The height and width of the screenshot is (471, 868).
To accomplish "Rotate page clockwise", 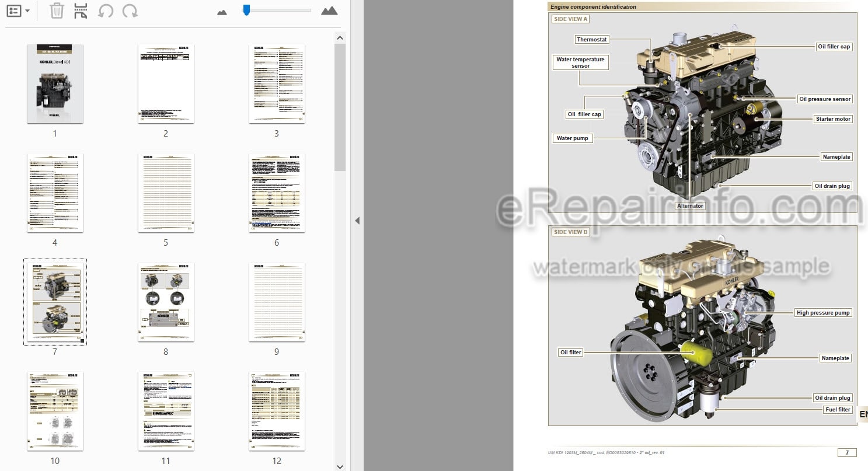I will 130,11.
